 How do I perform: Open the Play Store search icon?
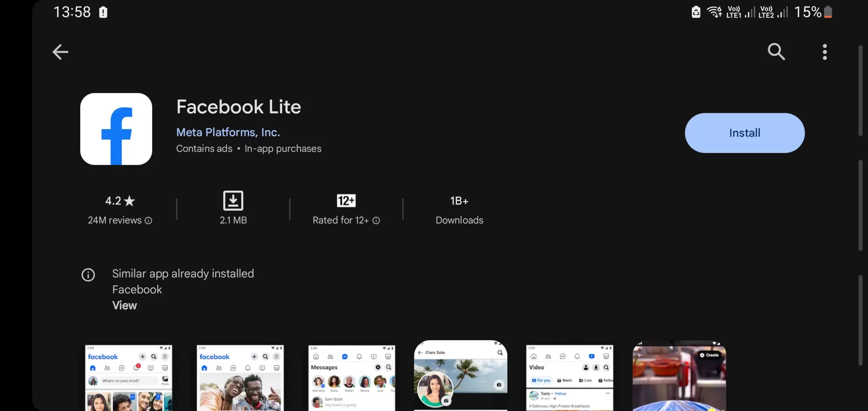[776, 52]
